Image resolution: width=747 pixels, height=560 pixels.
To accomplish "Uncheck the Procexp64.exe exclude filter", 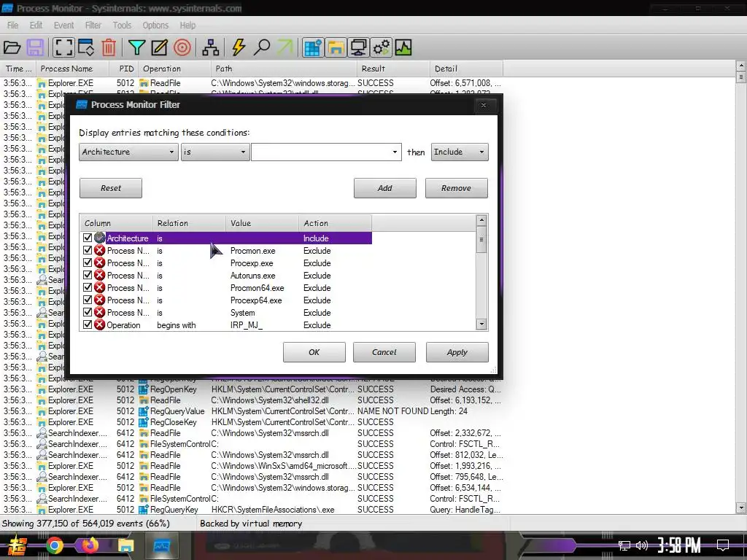I will [88, 300].
